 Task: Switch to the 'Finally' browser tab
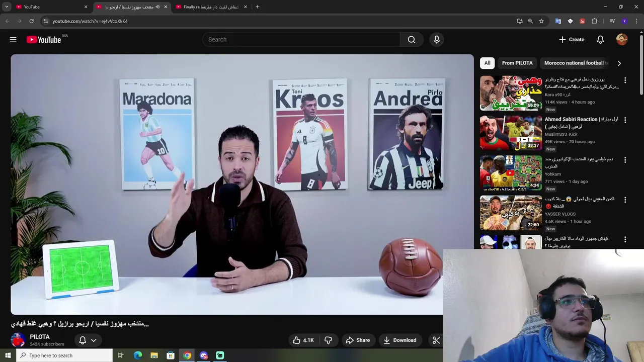(210, 7)
